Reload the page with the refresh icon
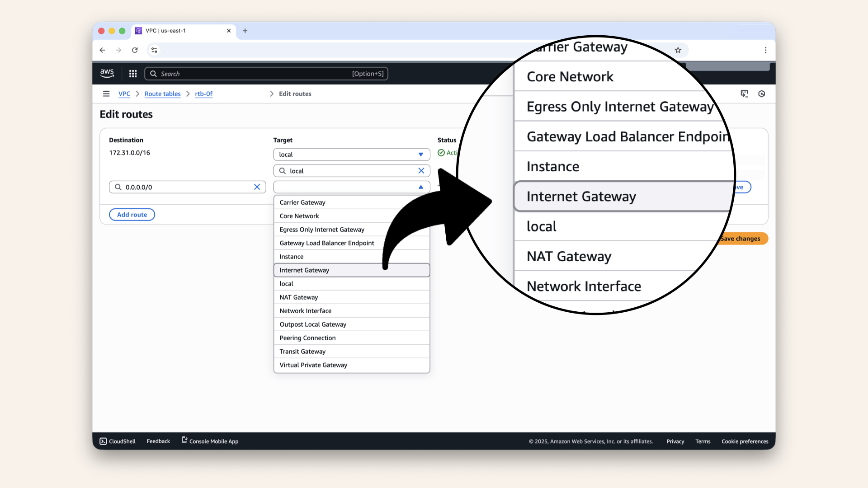 point(135,50)
